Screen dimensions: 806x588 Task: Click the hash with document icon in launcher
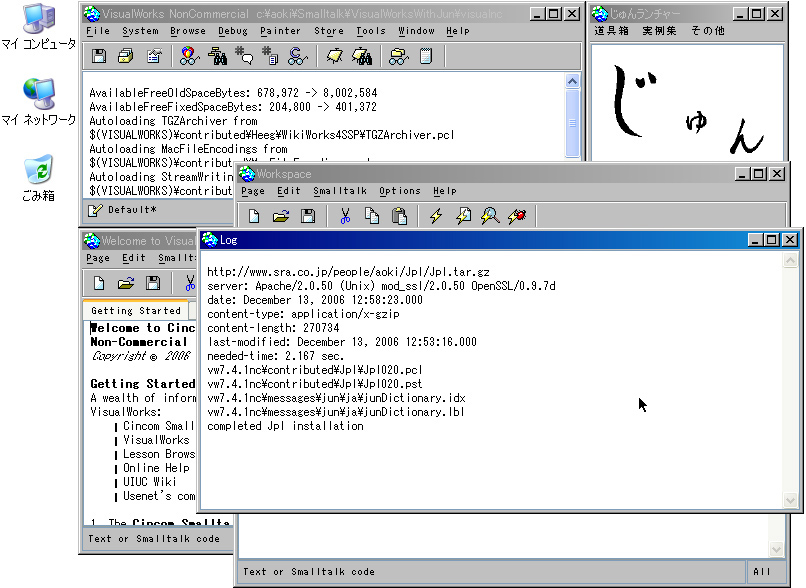click(270, 56)
